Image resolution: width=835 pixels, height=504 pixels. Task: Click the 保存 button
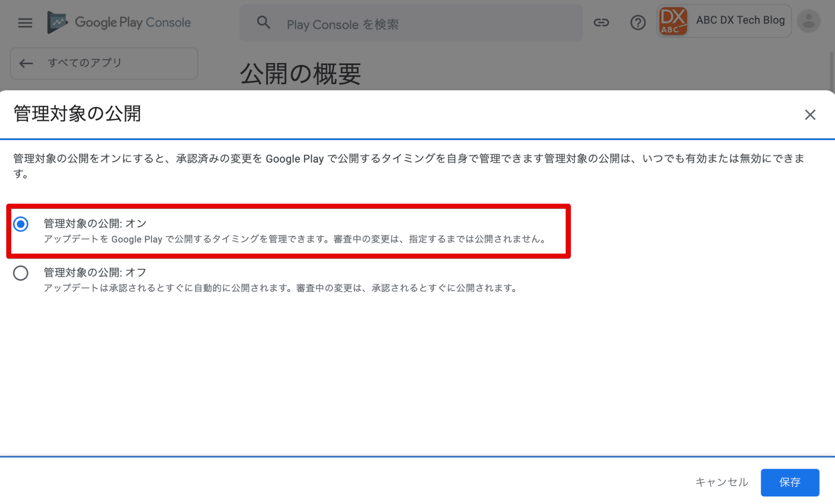pyautogui.click(x=790, y=482)
